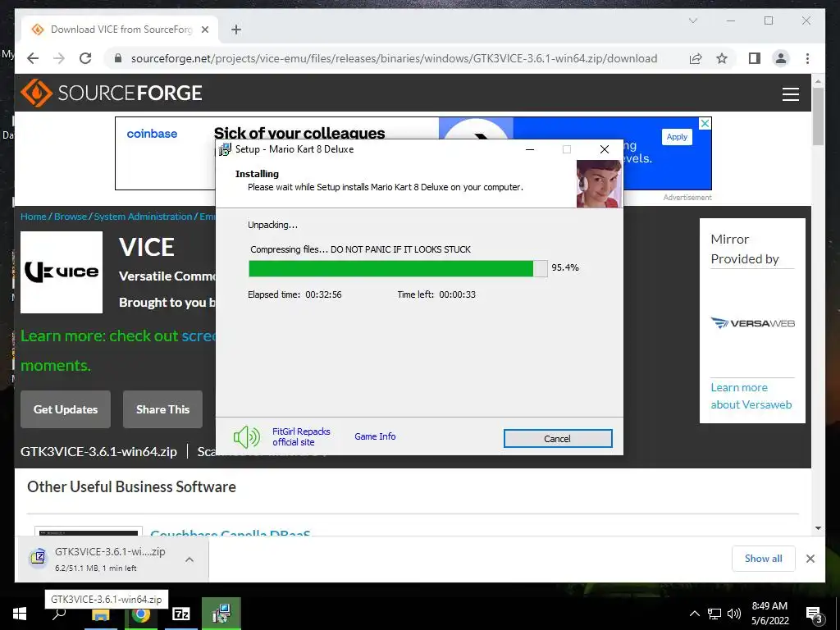Click the setup installer icon in title bar
Image resolution: width=840 pixels, height=630 pixels.
[226, 149]
